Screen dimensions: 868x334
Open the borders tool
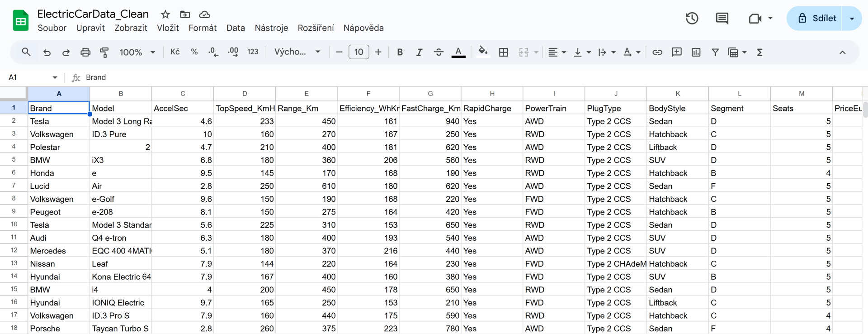(x=503, y=52)
